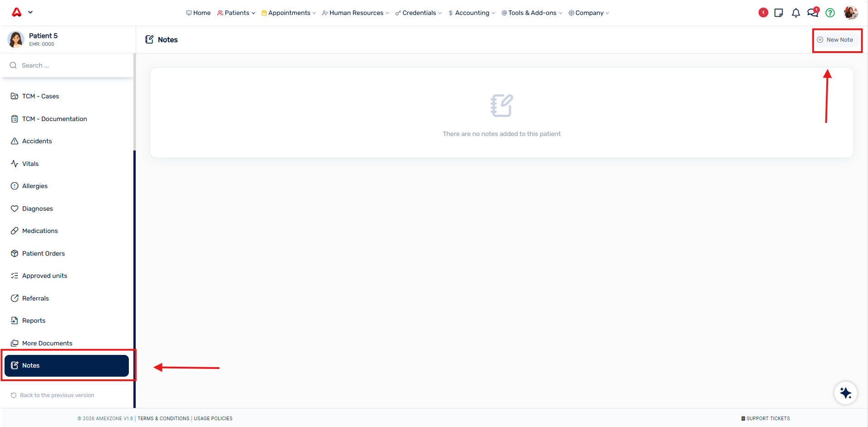Click the green help question mark icon
Screen dimensions: 868x427
point(830,13)
